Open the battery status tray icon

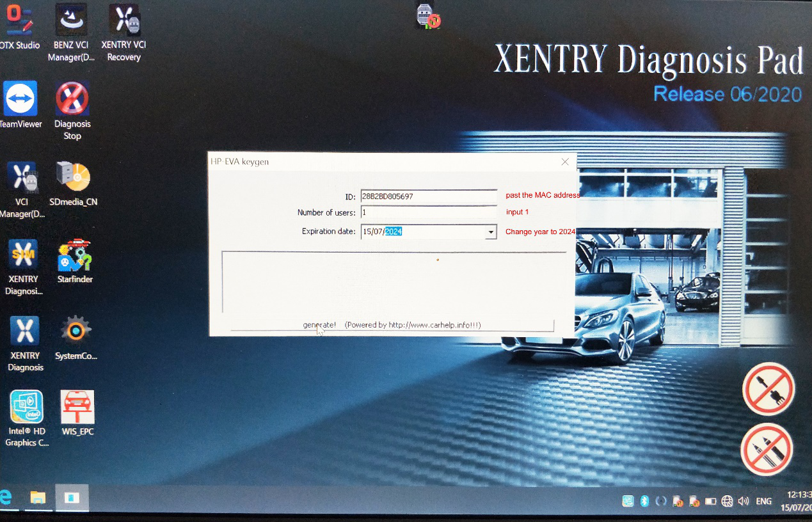click(x=710, y=502)
